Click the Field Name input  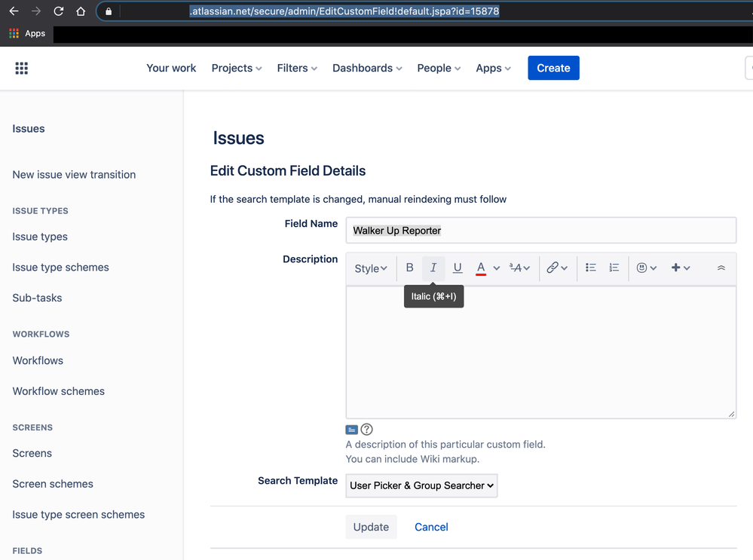click(x=540, y=230)
